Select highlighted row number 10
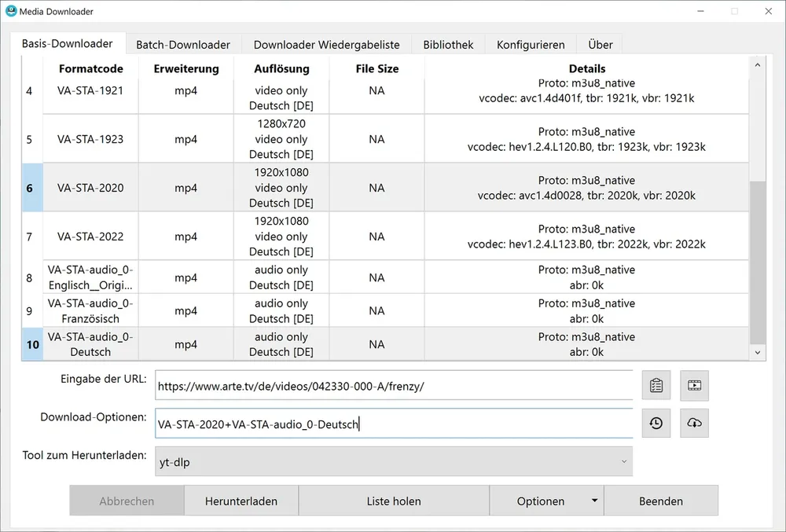This screenshot has width=786, height=532. pyautogui.click(x=32, y=344)
